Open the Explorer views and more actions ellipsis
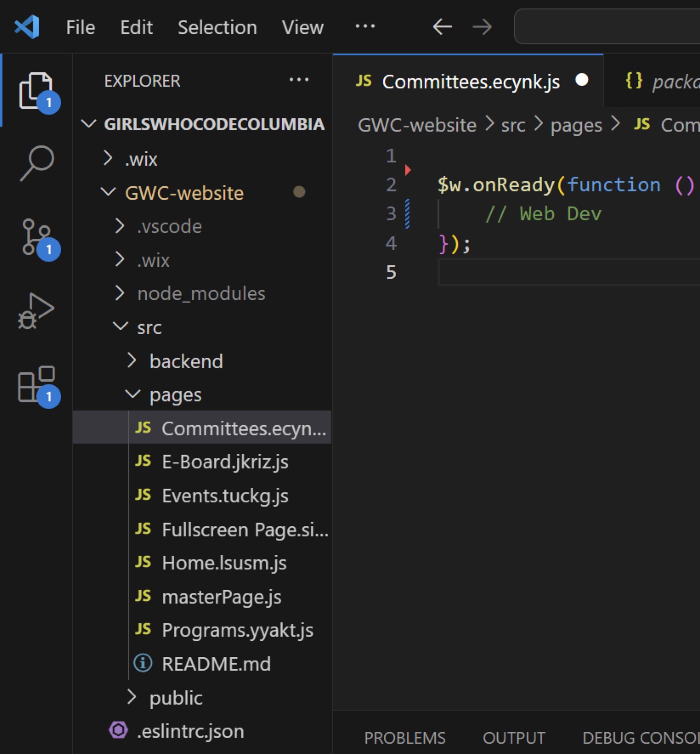This screenshot has width=700, height=754. coord(299,80)
